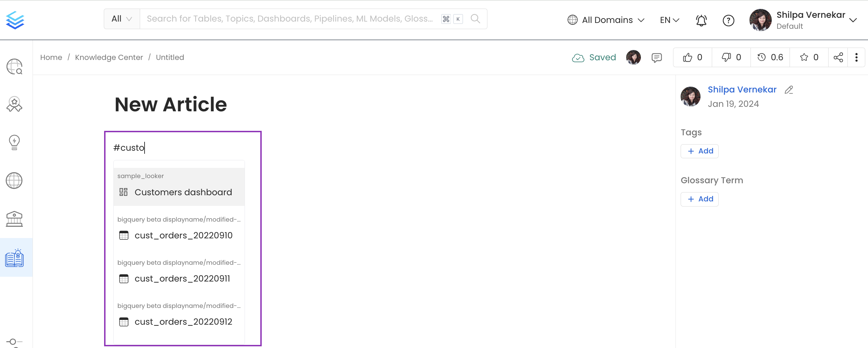Open the Domains globe sidebar icon

click(14, 181)
